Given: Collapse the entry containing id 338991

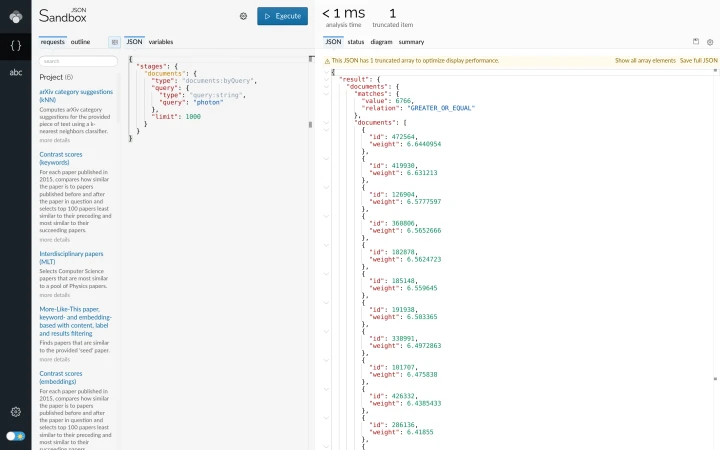Looking at the screenshot, I should coord(326,332).
